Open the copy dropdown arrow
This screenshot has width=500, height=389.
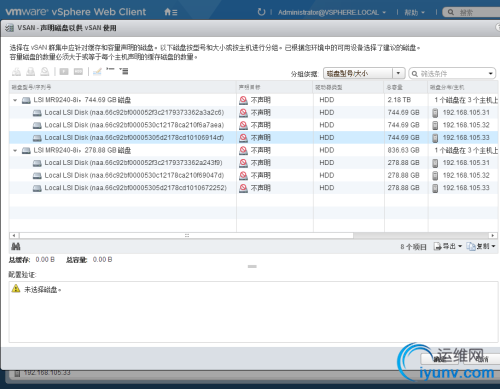(x=493, y=246)
